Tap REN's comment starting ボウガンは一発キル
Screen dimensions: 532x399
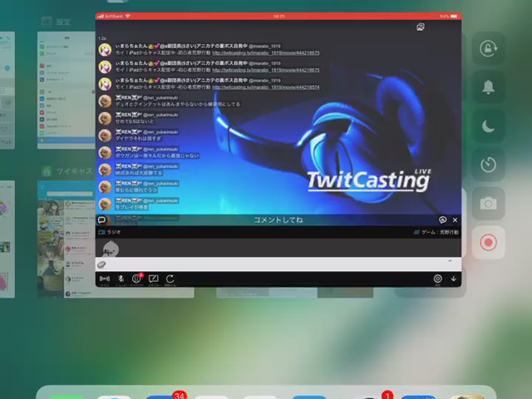[157, 155]
